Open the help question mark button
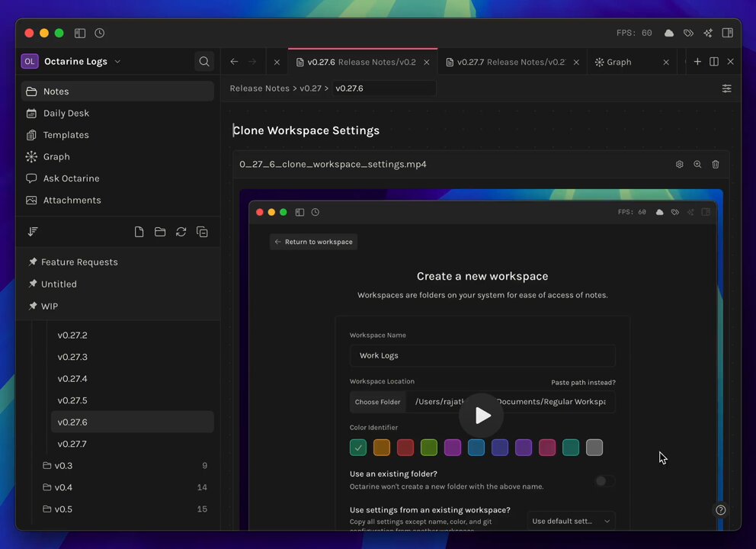The height and width of the screenshot is (549, 756). (x=721, y=510)
